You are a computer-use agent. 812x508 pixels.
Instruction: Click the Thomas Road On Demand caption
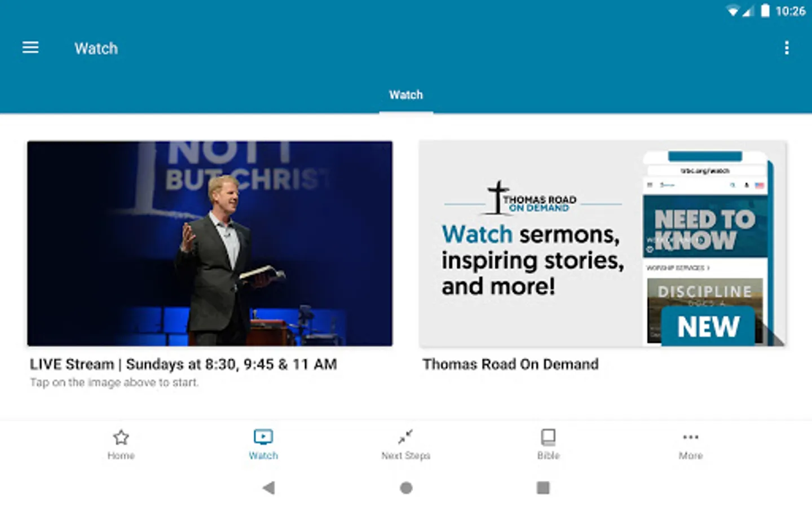[x=510, y=365]
